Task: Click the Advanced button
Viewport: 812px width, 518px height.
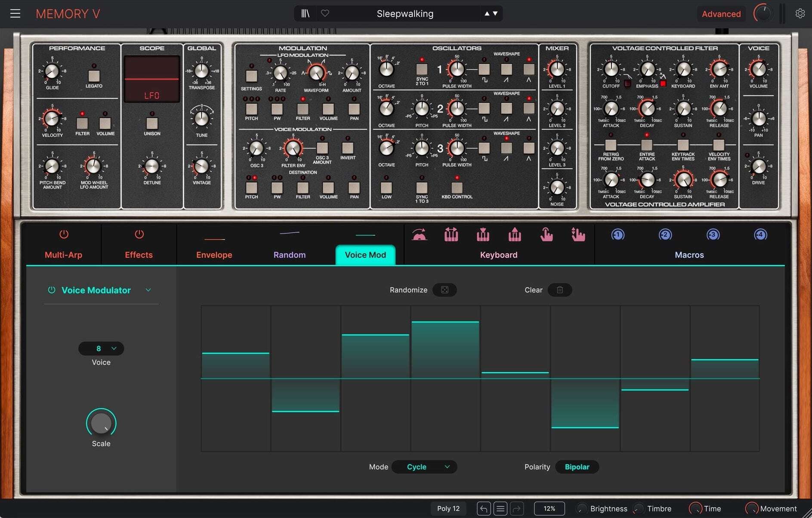Action: point(721,14)
